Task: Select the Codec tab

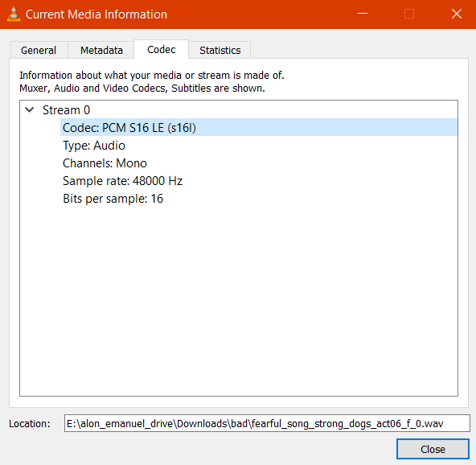Action: click(x=161, y=49)
